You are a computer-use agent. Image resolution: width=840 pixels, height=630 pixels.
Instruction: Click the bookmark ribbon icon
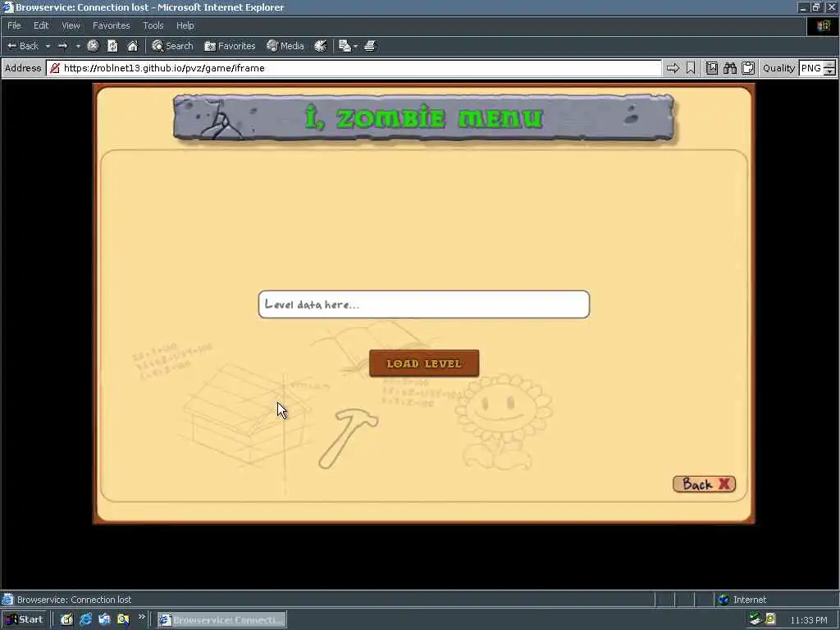691,68
